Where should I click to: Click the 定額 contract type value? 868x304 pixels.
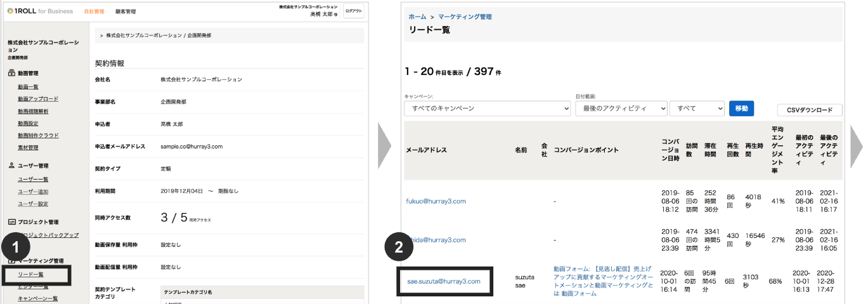(x=166, y=169)
